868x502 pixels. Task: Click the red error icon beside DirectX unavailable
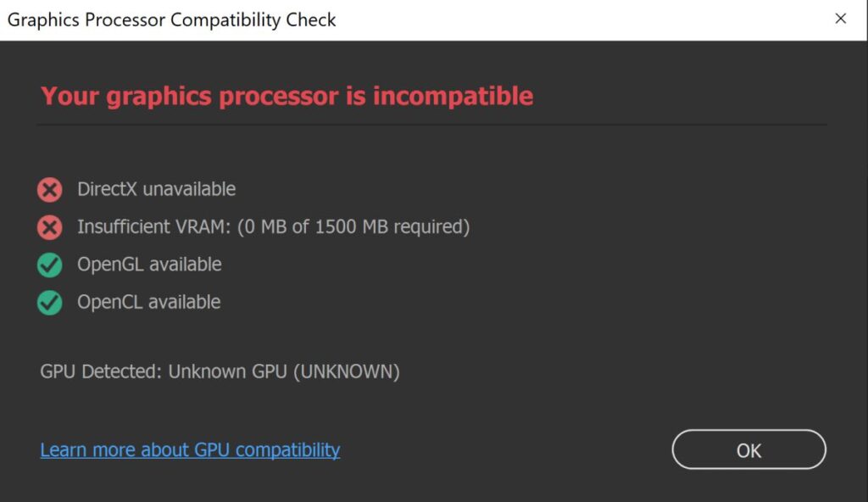tap(49, 189)
